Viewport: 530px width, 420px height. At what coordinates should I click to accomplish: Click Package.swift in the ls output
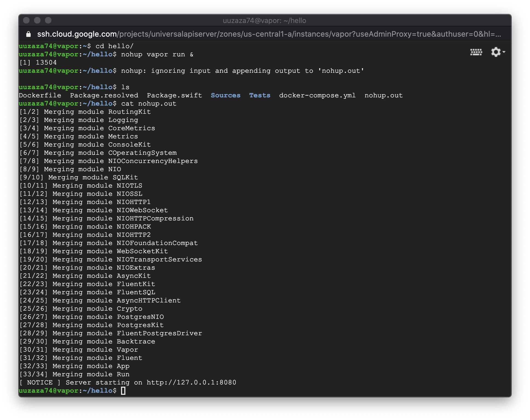tap(174, 95)
